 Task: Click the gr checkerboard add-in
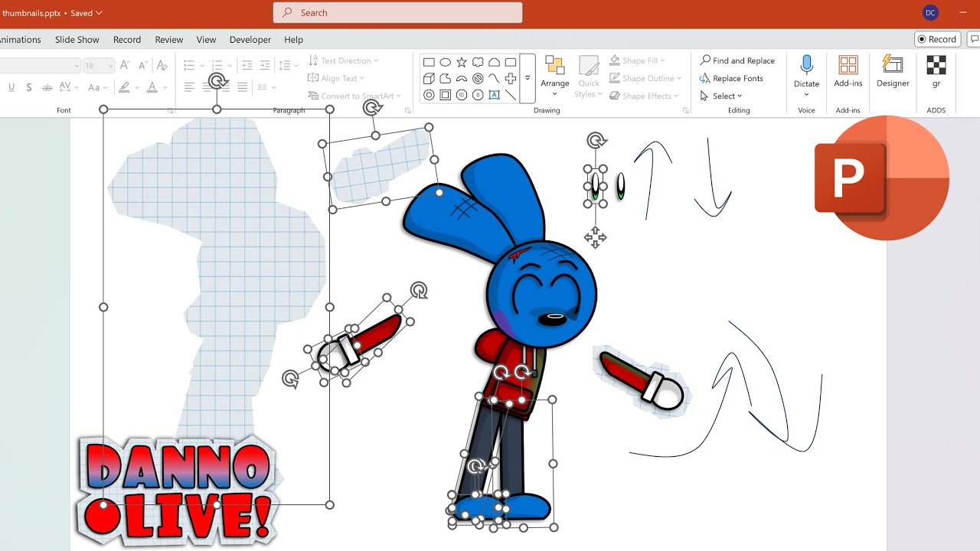pyautogui.click(x=936, y=71)
